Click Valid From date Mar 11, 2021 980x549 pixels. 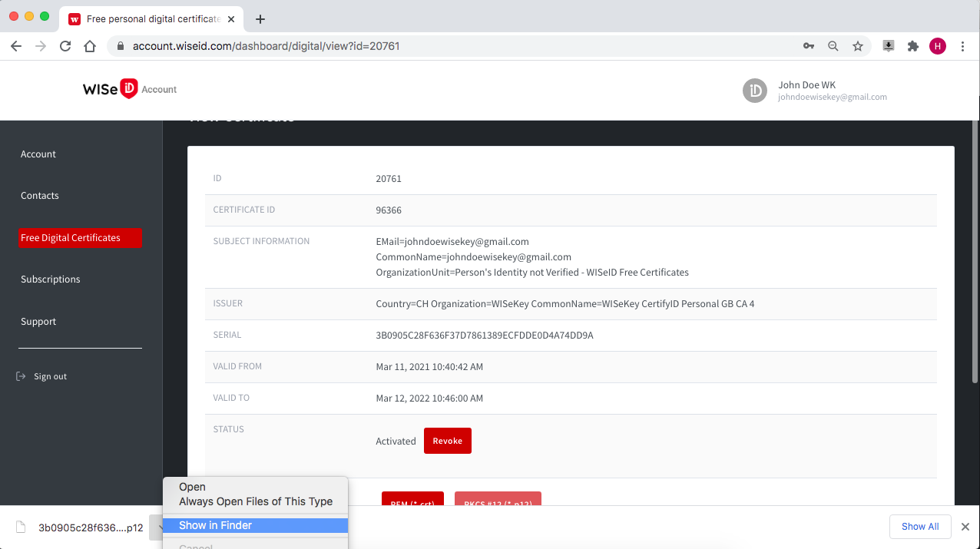(429, 367)
